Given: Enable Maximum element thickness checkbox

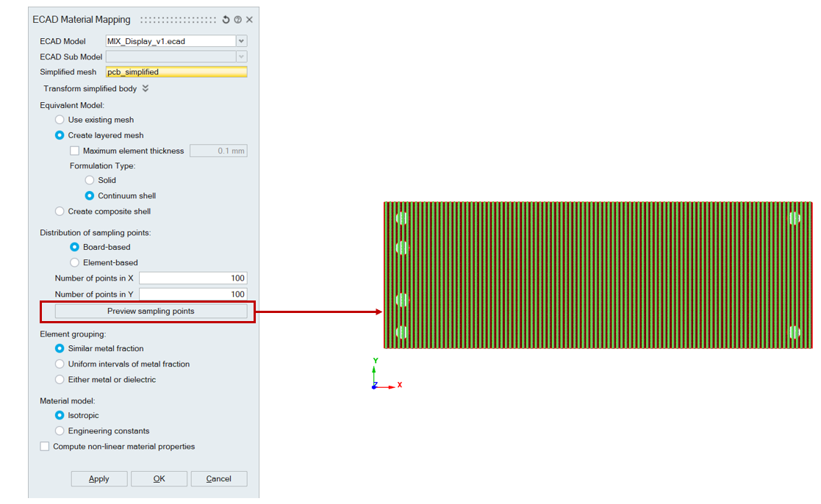Looking at the screenshot, I should [x=74, y=151].
